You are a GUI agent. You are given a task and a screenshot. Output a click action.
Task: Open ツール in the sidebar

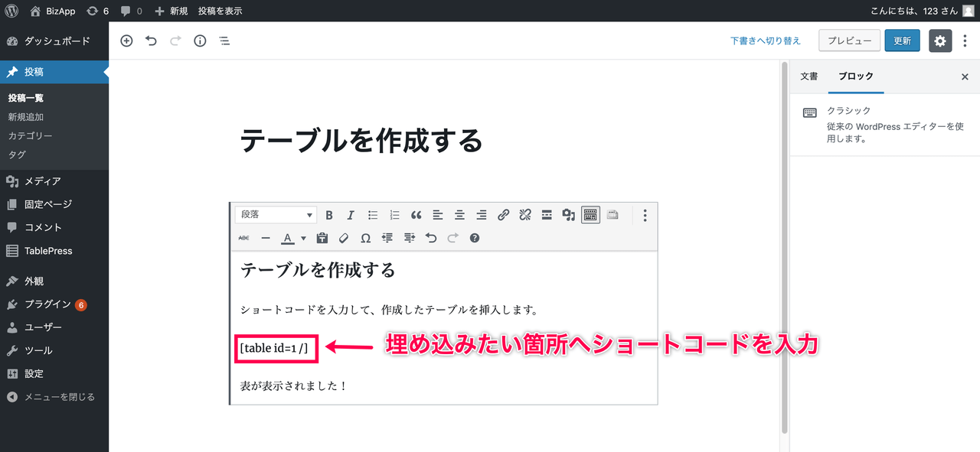click(54, 350)
